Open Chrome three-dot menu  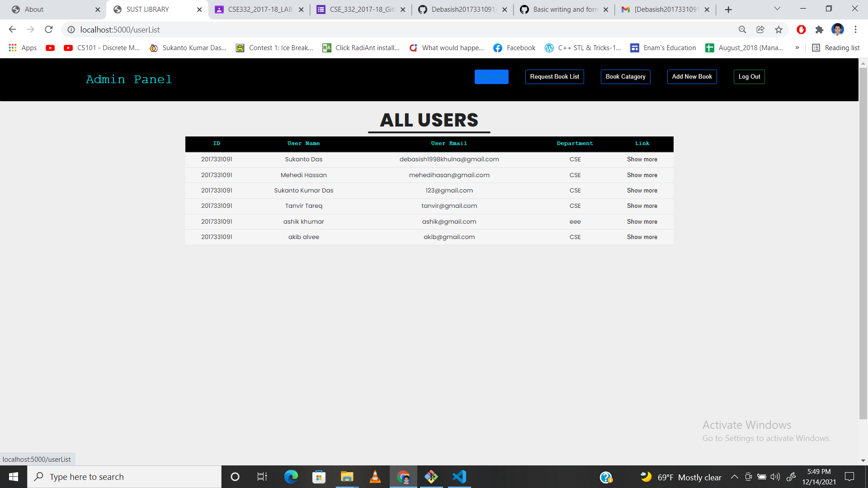click(x=855, y=29)
